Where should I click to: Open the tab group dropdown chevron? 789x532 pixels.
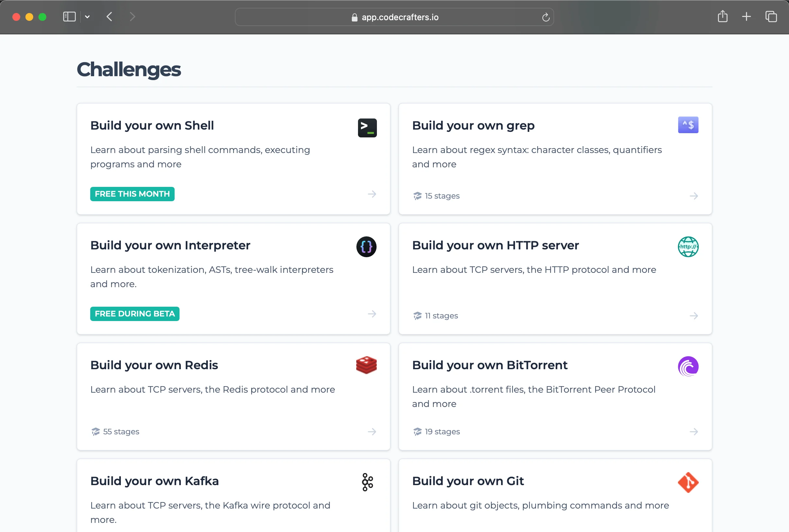(88, 17)
